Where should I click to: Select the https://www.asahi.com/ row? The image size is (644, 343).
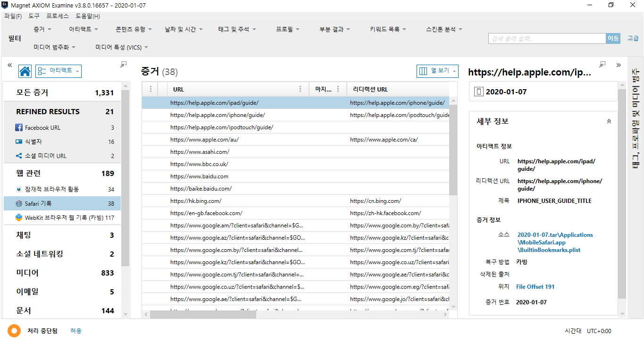pos(296,152)
